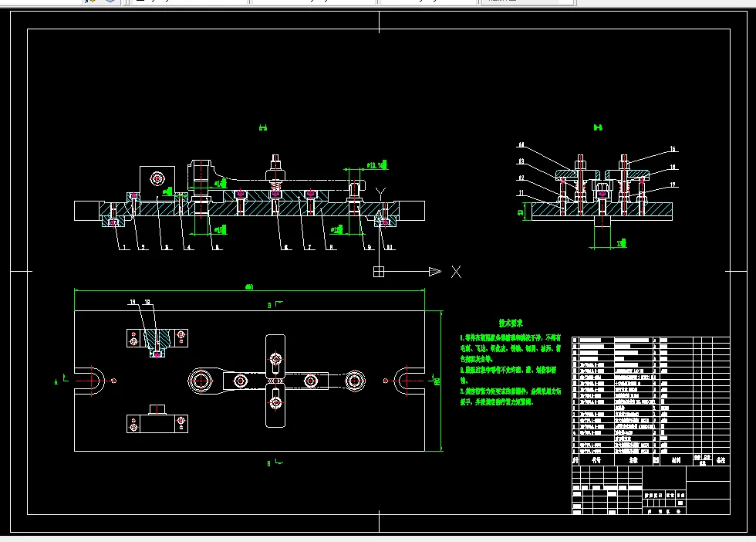The height and width of the screenshot is (542, 756).
Task: Select the green A-A section view title
Action: click(263, 128)
